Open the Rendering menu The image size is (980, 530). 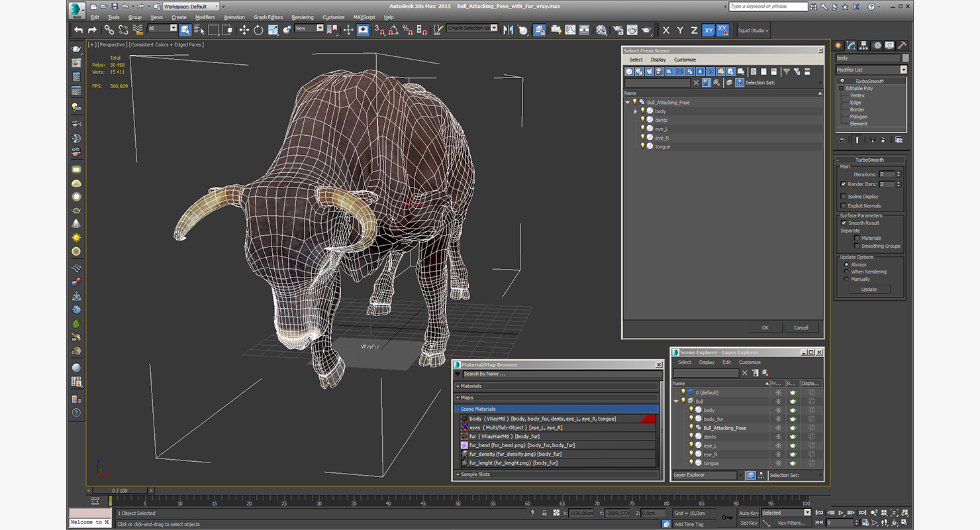(x=303, y=17)
